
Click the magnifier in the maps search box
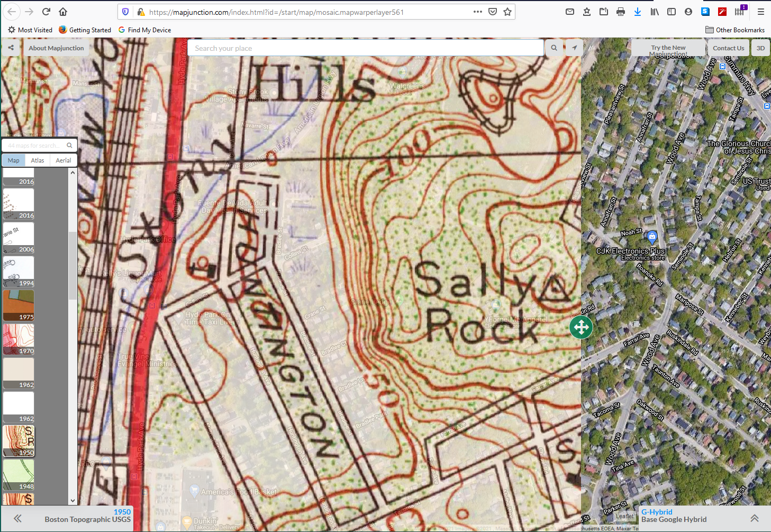tap(69, 145)
